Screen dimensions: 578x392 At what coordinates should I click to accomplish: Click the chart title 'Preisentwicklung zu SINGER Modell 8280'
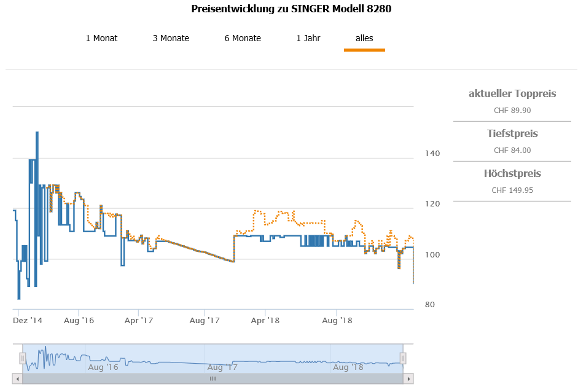coord(291,9)
